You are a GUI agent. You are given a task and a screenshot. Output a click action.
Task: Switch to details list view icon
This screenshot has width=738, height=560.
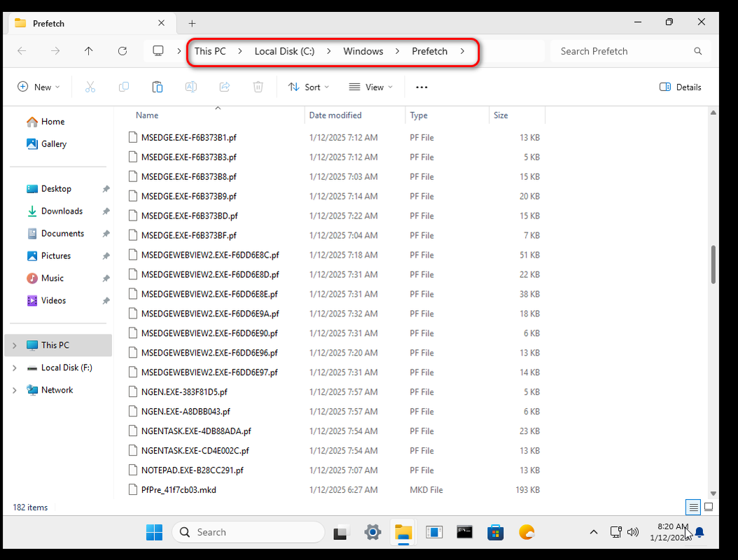click(x=692, y=507)
